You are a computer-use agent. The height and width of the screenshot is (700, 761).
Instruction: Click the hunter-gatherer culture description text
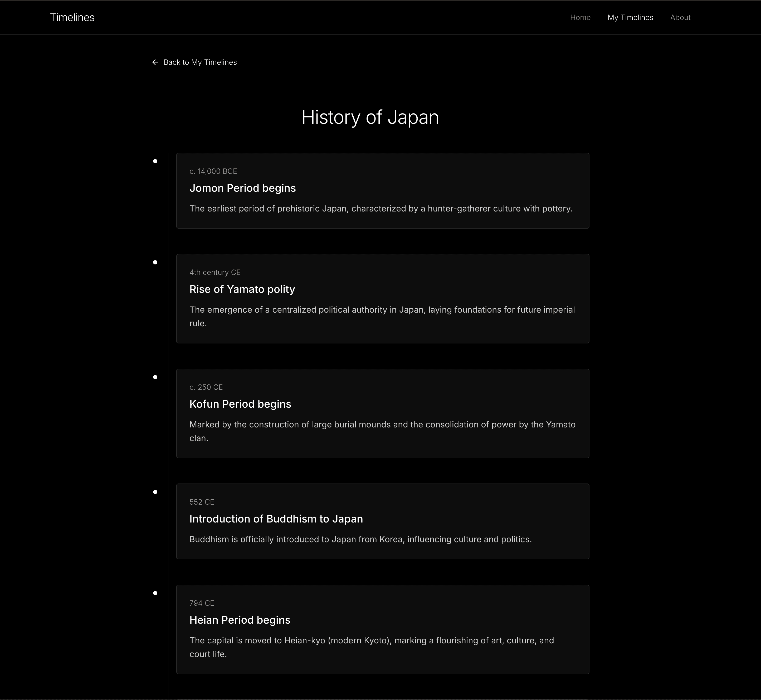[381, 209]
